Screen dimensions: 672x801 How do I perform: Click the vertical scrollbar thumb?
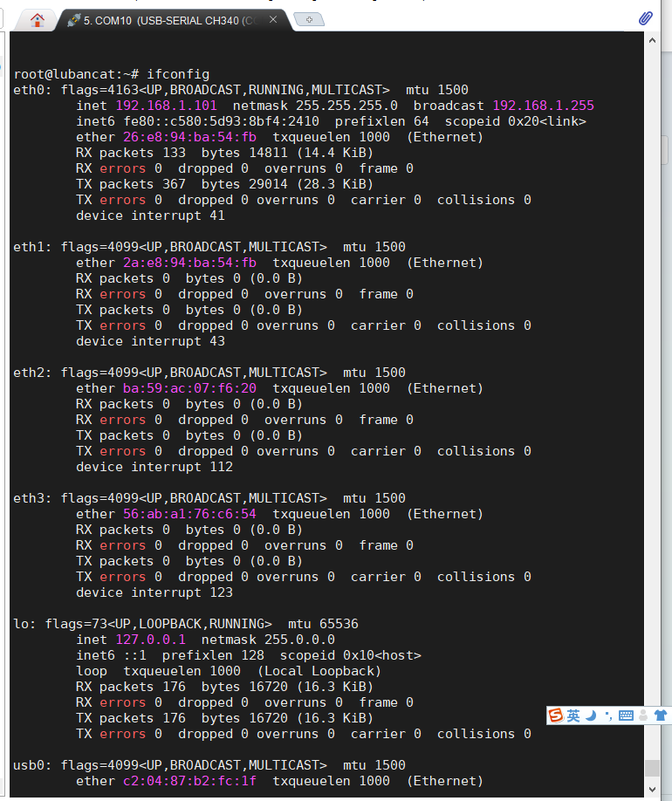[x=652, y=769]
